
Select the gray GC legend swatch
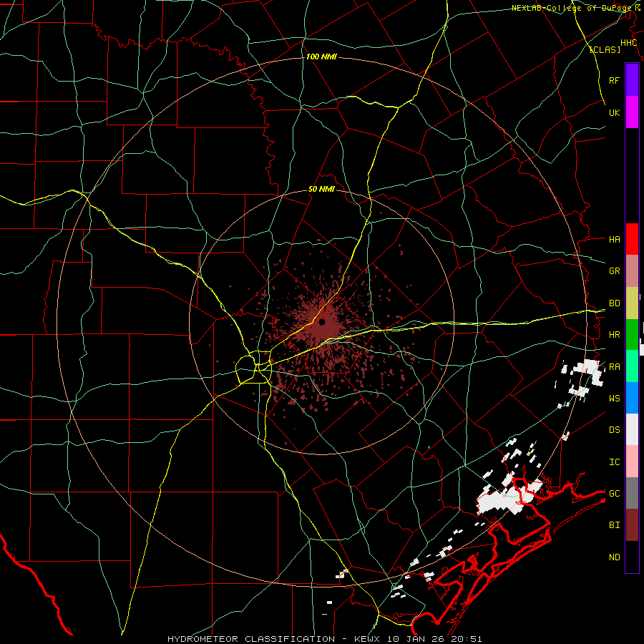632,493
